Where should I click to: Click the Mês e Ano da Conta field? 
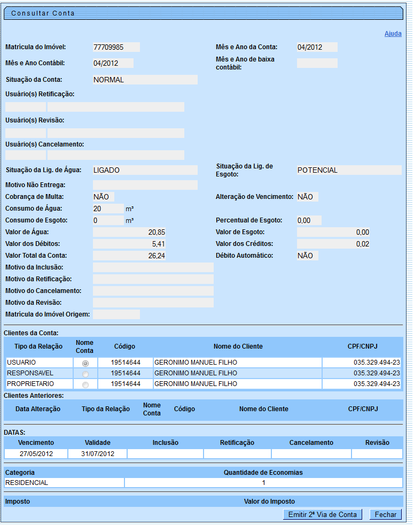tap(317, 47)
